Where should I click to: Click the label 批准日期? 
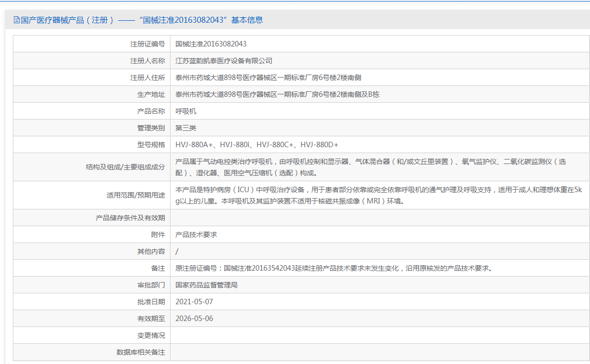[x=151, y=302]
